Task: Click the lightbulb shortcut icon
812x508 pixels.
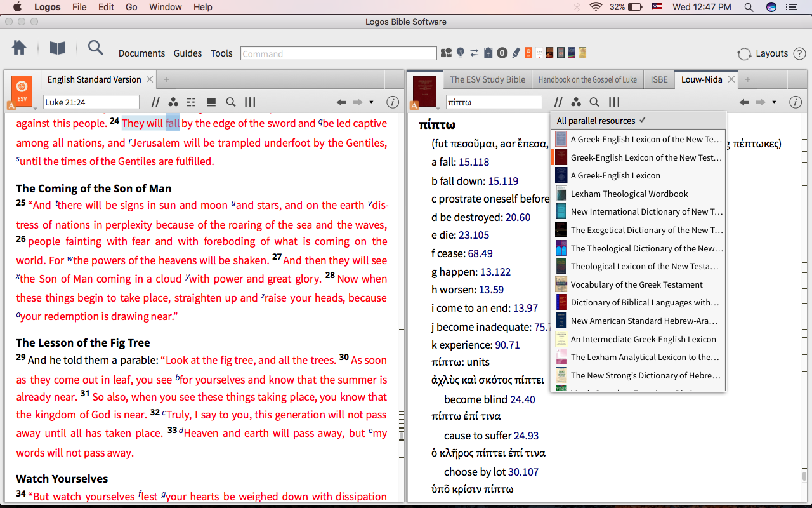Action: click(461, 53)
